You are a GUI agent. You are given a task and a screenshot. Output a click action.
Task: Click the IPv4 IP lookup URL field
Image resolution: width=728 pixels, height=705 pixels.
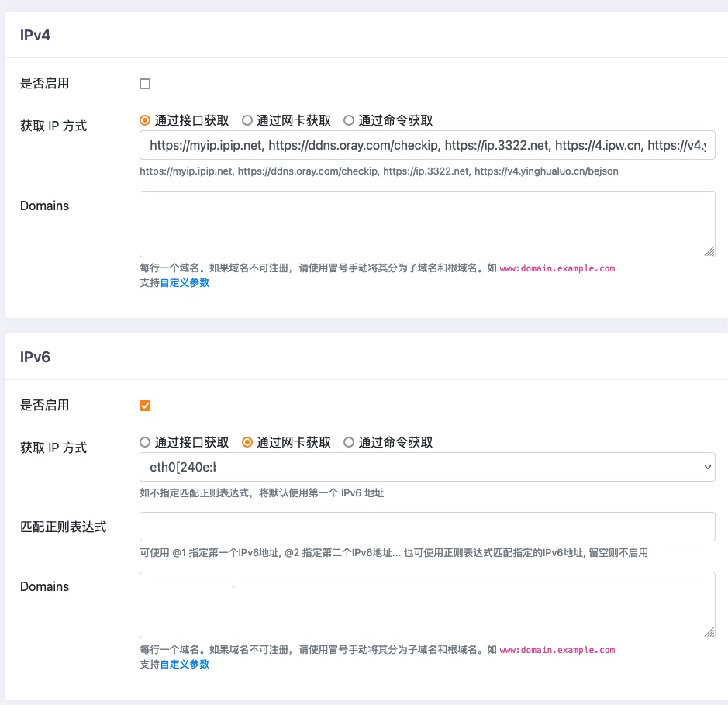[426, 145]
